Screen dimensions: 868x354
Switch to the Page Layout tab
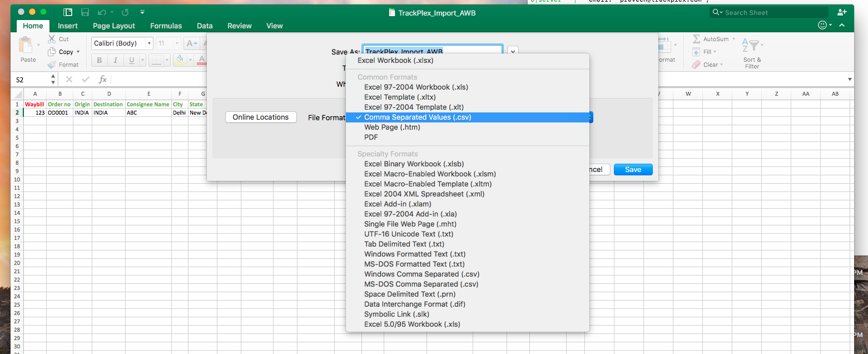[x=114, y=26]
